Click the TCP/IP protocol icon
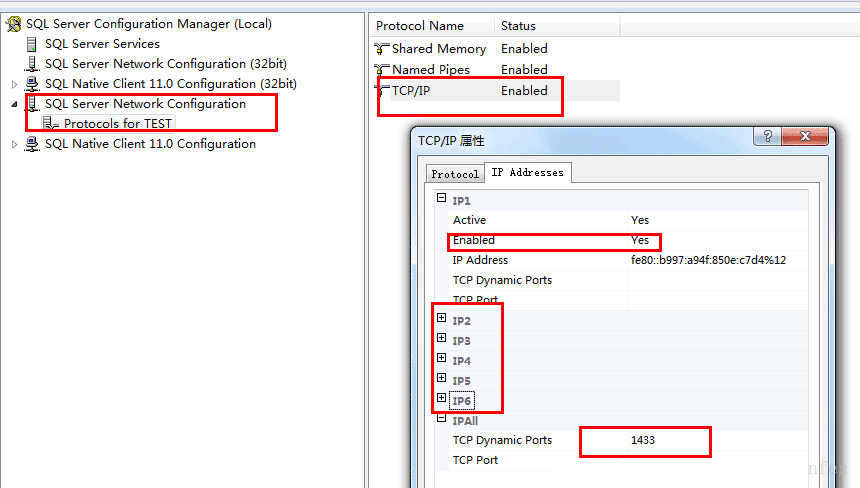 (383, 91)
